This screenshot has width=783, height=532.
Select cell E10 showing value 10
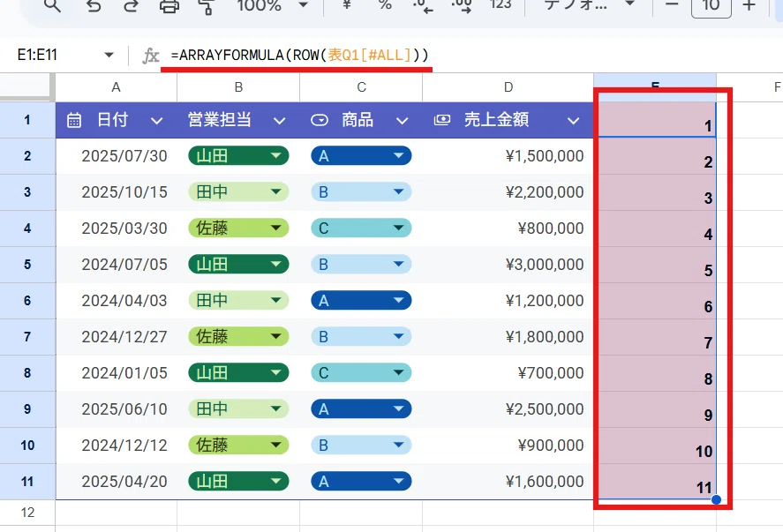click(657, 446)
